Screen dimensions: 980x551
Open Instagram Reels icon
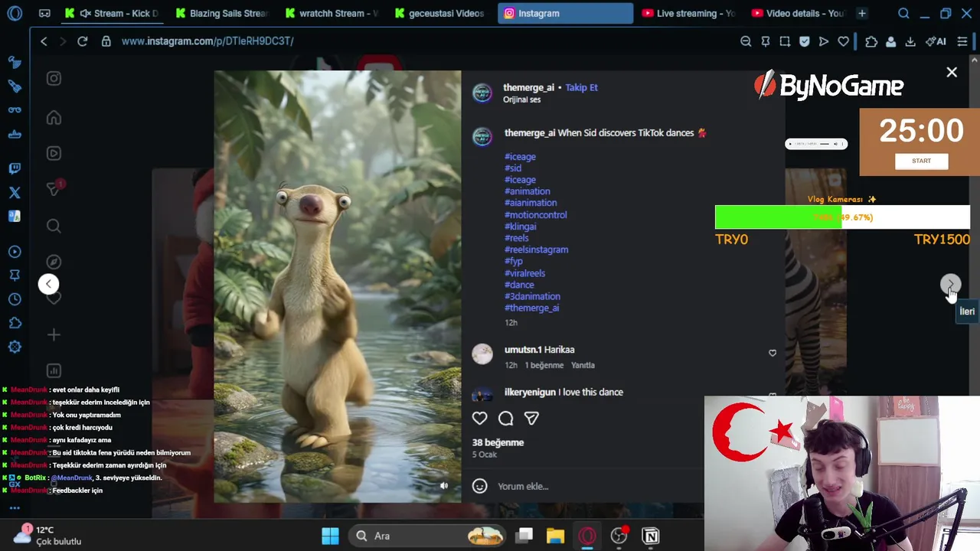[54, 153]
